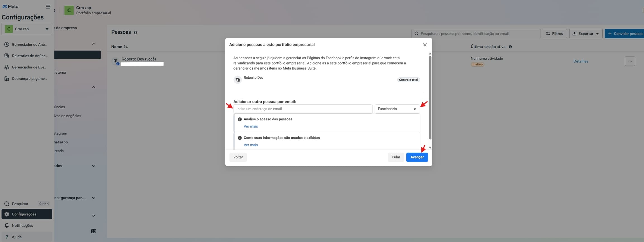Click the Inativo status badge

pos(477,64)
